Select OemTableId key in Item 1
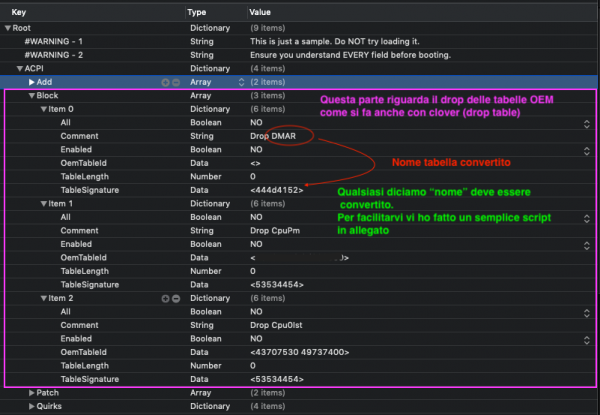Viewport: 600px width, 415px height. click(83, 258)
